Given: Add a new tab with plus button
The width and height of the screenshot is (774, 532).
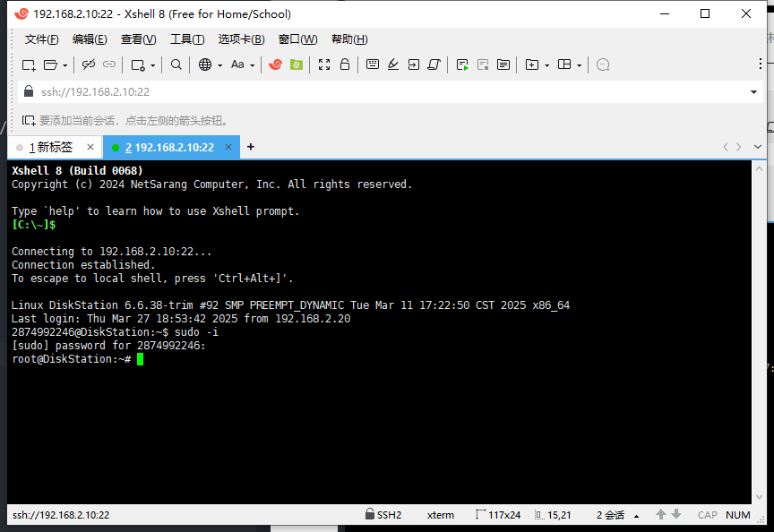Looking at the screenshot, I should (x=251, y=147).
